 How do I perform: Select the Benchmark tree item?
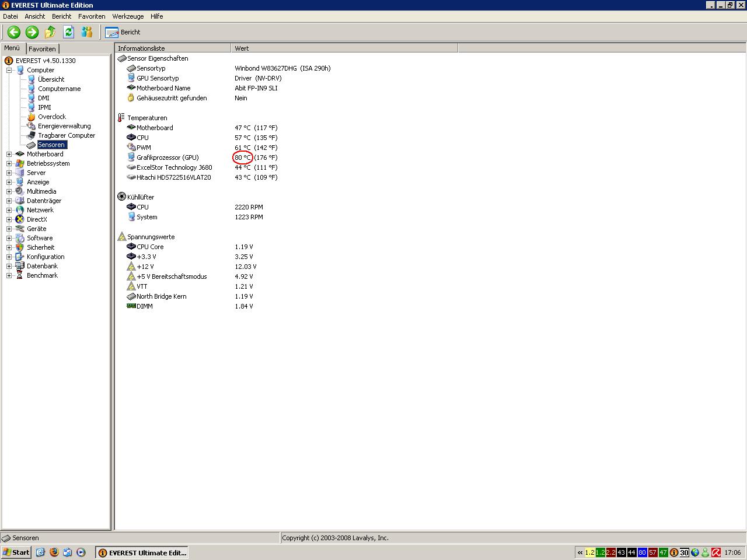(42, 275)
